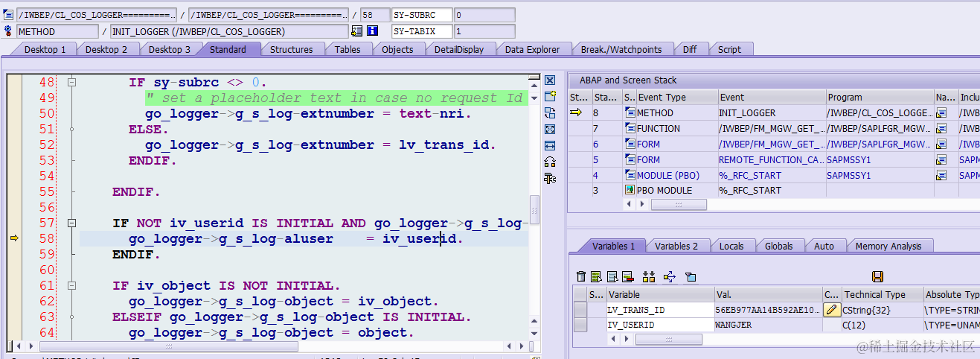Open the Memory Analysis tab
The image size is (980, 359).
888,246
